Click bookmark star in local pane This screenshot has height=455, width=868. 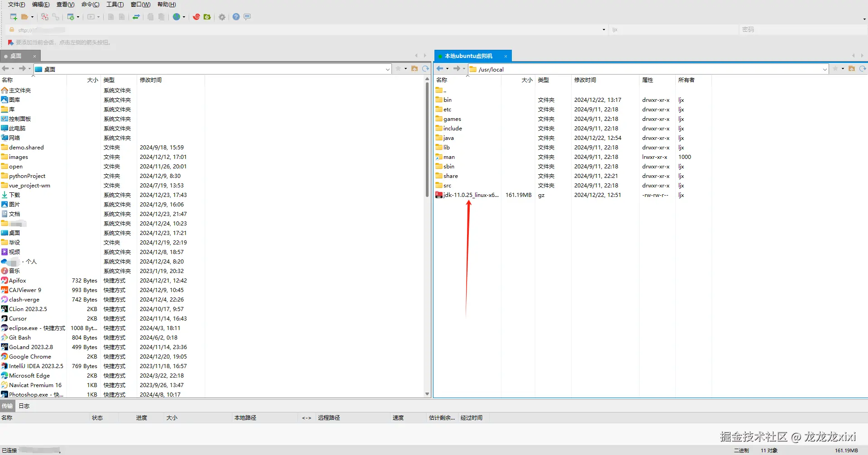[398, 69]
